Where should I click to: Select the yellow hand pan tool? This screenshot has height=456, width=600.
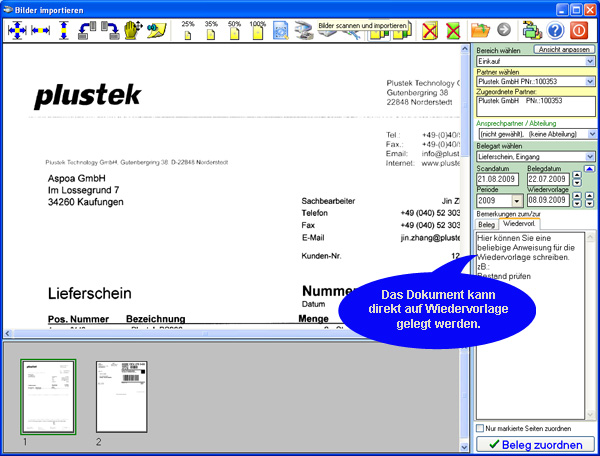tap(133, 30)
